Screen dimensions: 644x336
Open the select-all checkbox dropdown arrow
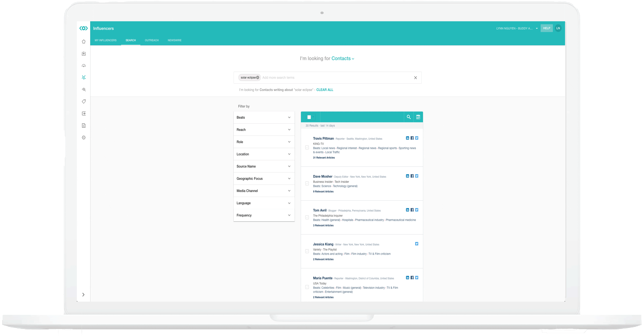(313, 117)
